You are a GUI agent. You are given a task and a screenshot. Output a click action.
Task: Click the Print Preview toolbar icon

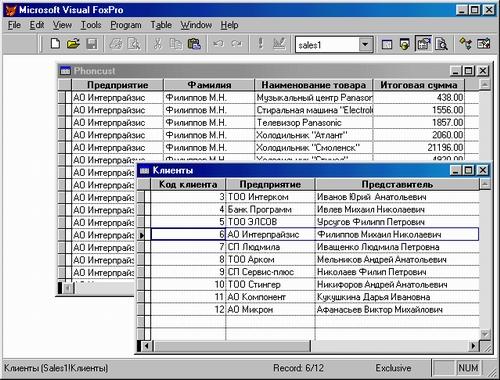[134, 44]
